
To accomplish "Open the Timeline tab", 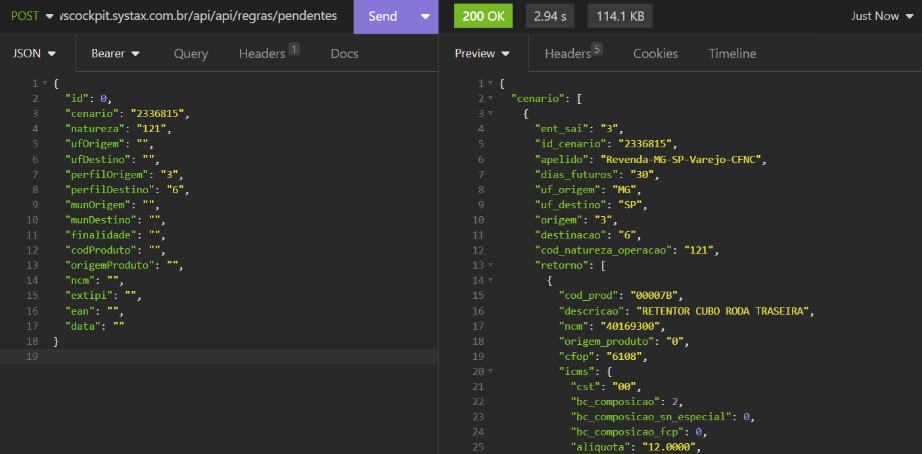I will (x=732, y=54).
